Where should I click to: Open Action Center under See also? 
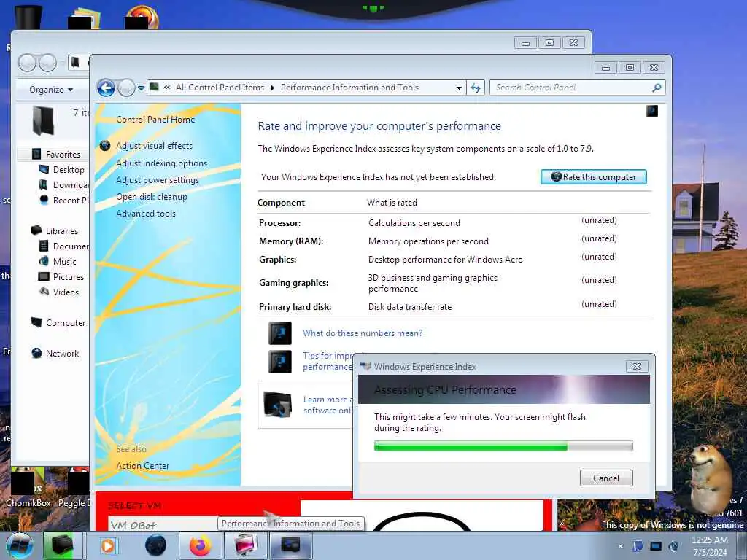(142, 466)
